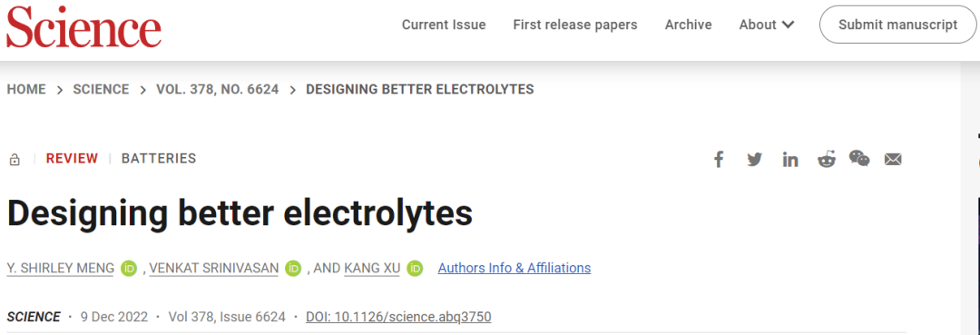Click the Science logo
Screen dimensions: 980x335
point(83,25)
